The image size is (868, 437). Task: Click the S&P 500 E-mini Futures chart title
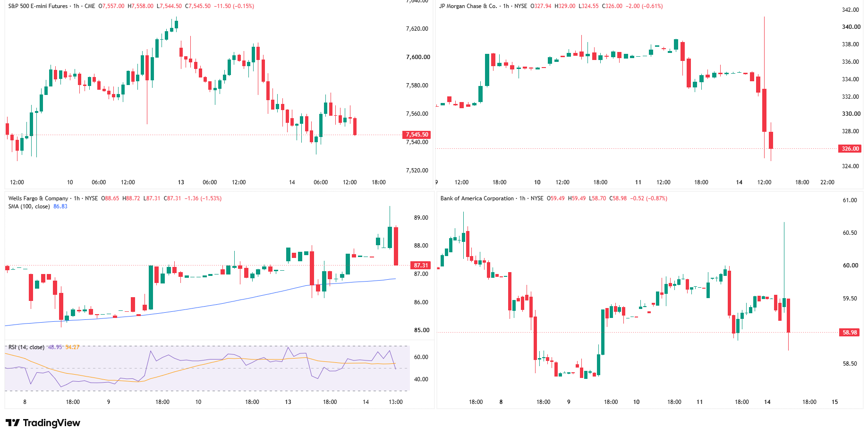38,6
